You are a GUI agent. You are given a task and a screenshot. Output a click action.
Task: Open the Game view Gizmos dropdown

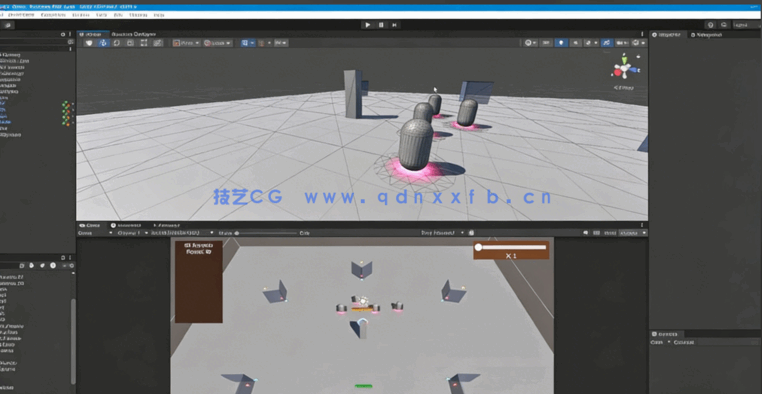(x=633, y=233)
